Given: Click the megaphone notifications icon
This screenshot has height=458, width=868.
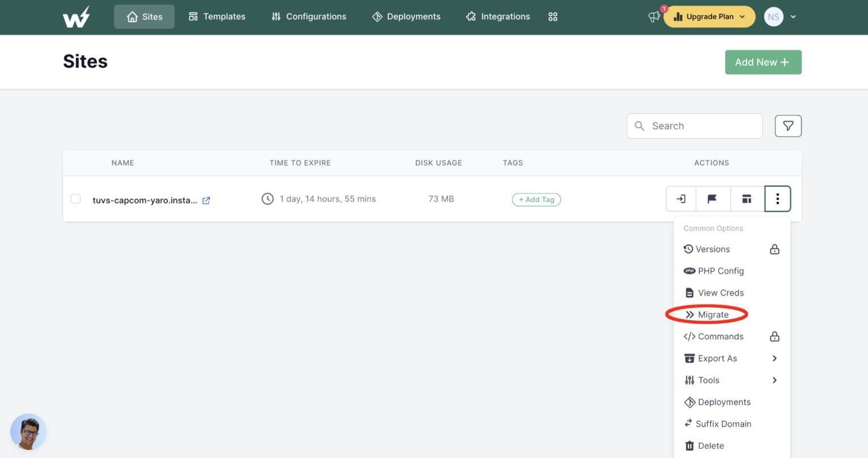Looking at the screenshot, I should tap(653, 17).
